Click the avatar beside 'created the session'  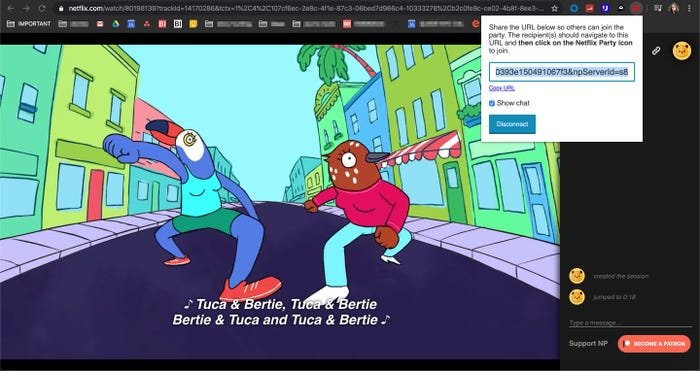577,276
